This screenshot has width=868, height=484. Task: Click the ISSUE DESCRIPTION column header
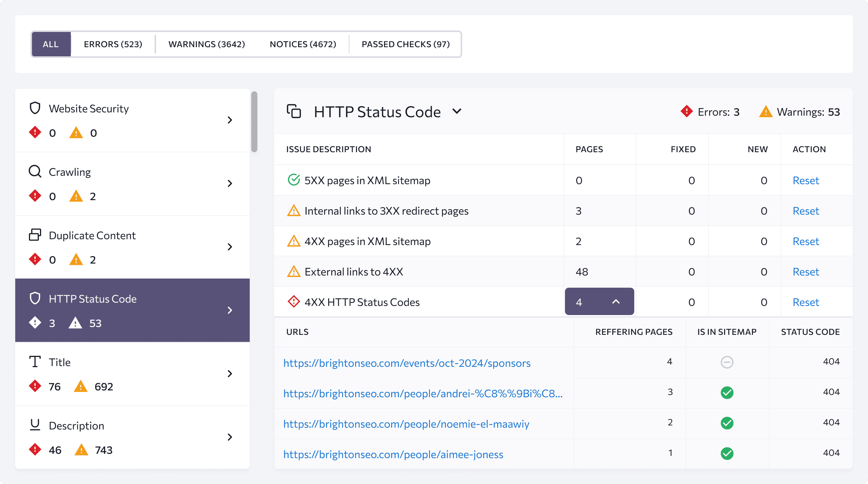tap(329, 149)
